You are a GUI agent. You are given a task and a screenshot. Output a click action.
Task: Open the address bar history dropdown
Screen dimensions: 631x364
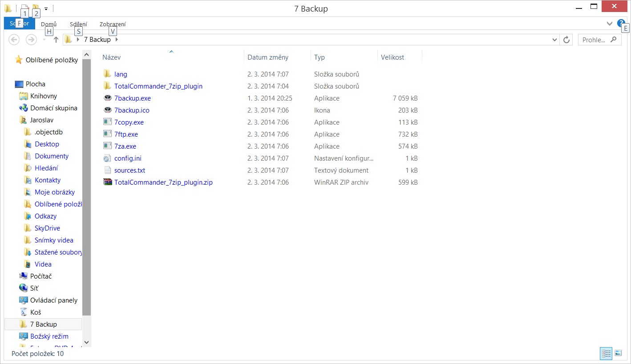pyautogui.click(x=554, y=40)
